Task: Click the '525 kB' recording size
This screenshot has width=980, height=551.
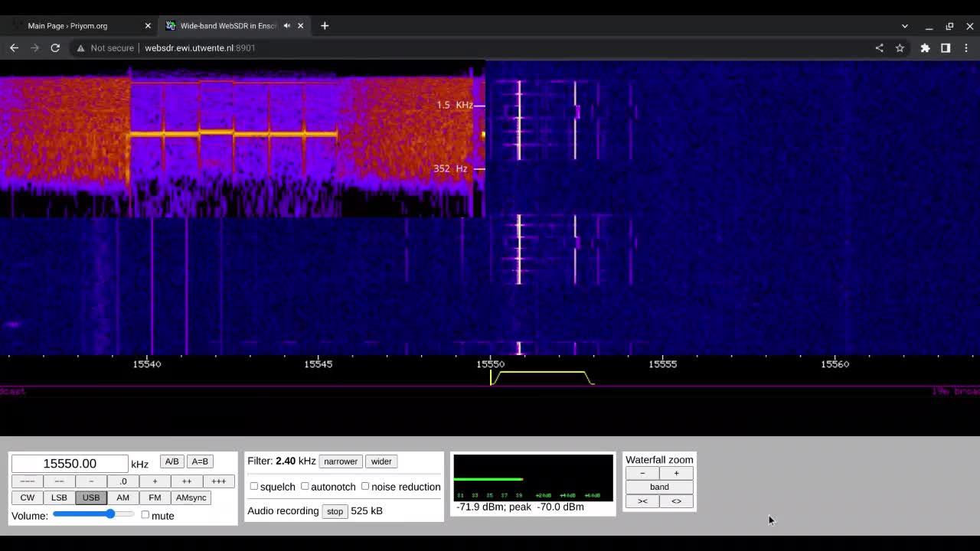Action: pos(367,510)
